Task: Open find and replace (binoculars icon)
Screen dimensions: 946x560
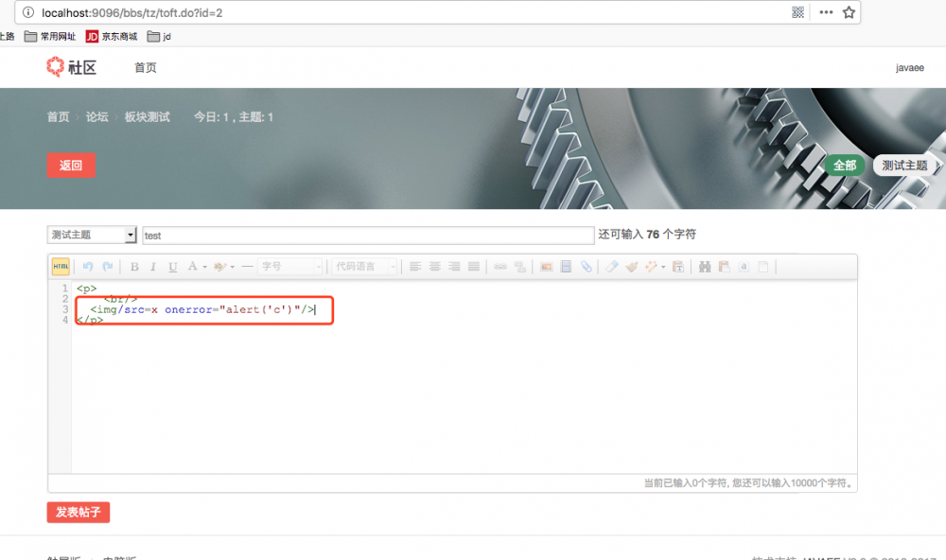Action: 705,266
